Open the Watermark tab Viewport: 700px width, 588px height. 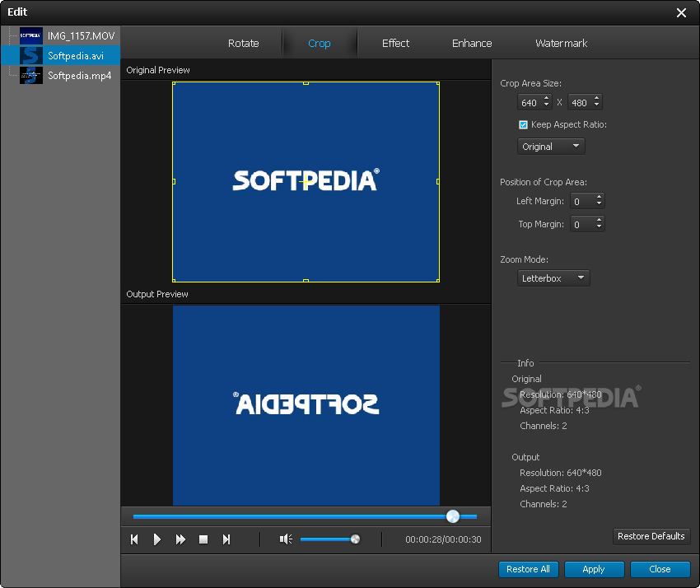click(x=561, y=44)
